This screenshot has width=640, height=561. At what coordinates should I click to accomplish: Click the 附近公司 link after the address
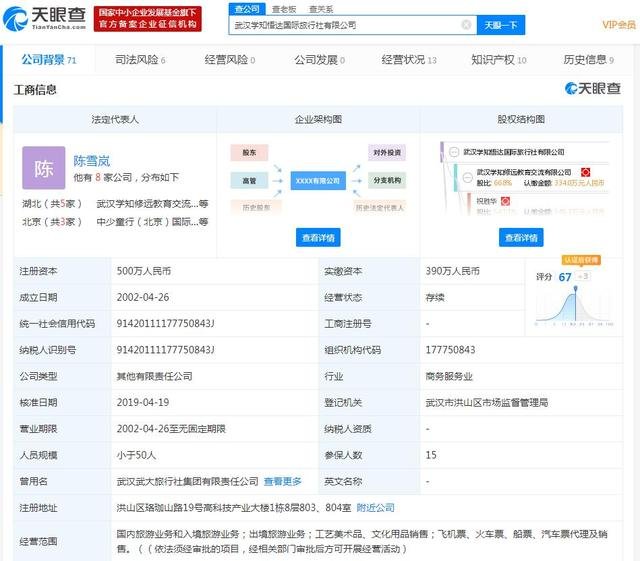point(376,507)
